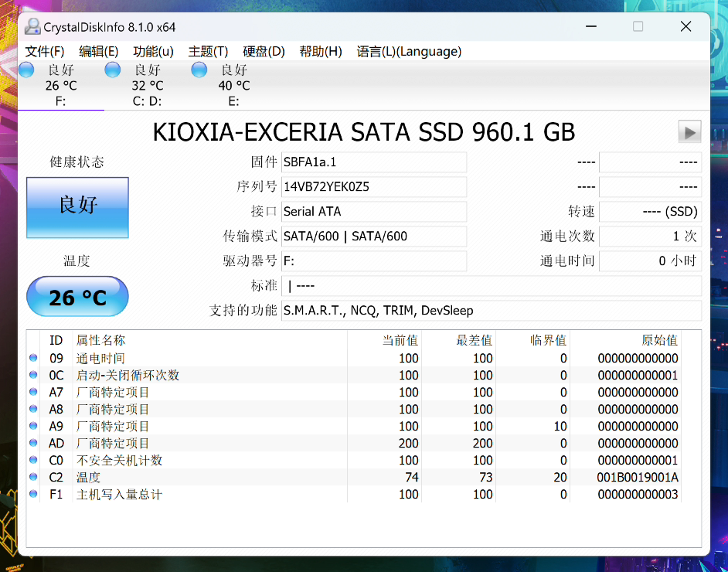Open the 主题(T) menu

pos(208,52)
